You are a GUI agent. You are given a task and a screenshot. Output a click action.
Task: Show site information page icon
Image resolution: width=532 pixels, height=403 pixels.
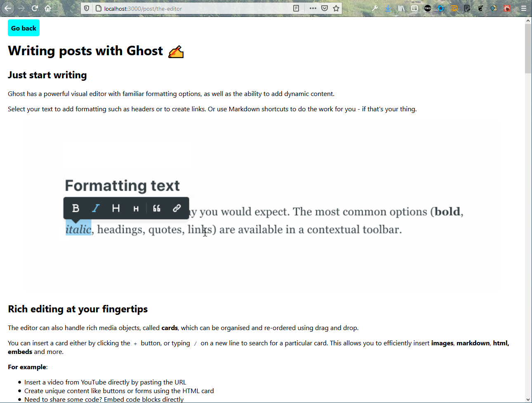(98, 8)
